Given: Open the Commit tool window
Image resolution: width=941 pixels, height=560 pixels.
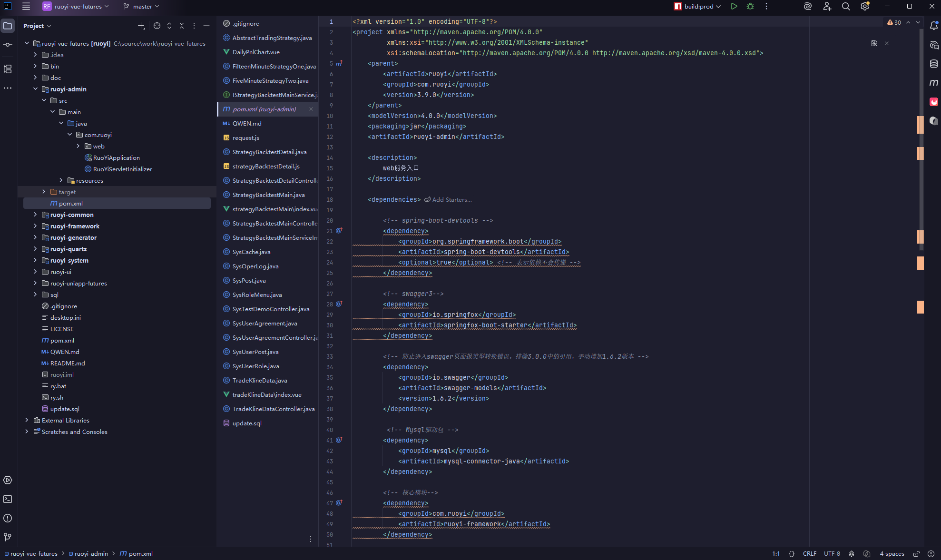Looking at the screenshot, I should point(8,45).
